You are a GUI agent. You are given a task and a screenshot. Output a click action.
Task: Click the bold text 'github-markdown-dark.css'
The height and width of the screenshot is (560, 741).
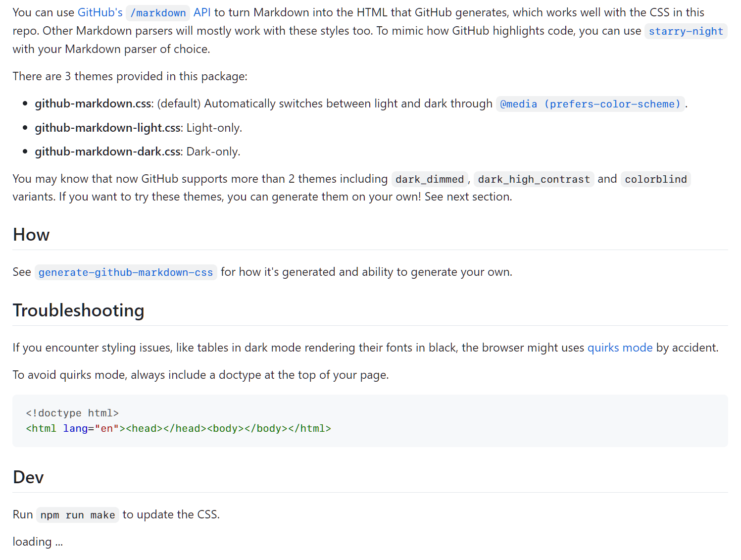point(107,152)
